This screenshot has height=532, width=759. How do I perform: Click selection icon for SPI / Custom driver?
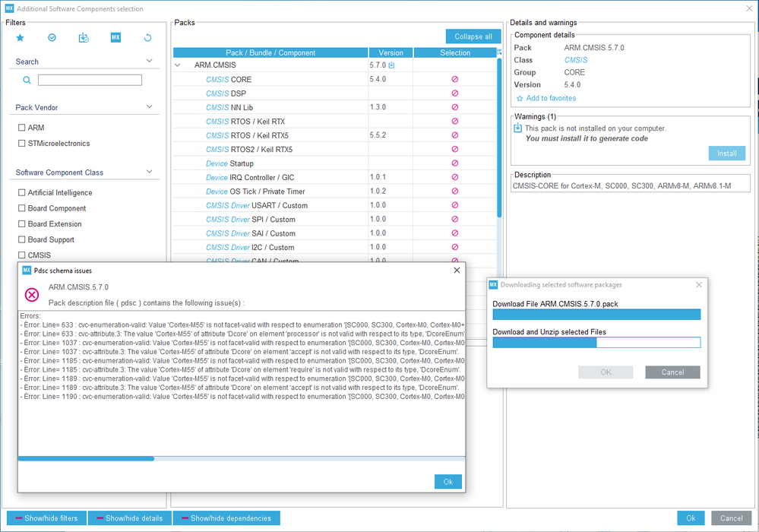(455, 220)
